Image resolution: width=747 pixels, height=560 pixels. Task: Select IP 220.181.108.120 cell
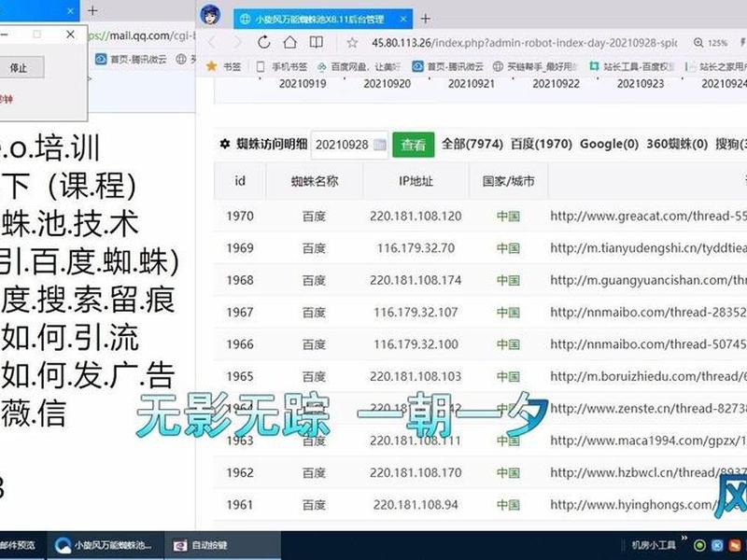pos(416,217)
